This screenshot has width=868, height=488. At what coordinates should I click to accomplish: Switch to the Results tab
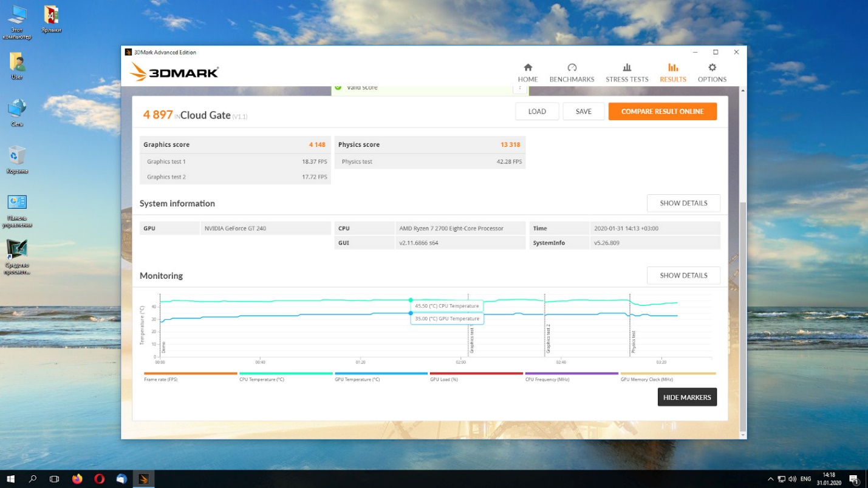[672, 72]
